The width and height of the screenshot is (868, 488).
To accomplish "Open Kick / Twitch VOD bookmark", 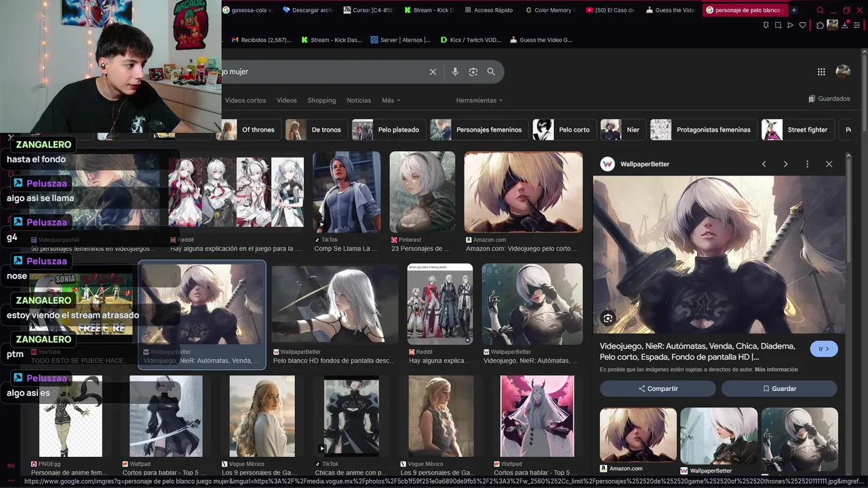I will point(471,40).
